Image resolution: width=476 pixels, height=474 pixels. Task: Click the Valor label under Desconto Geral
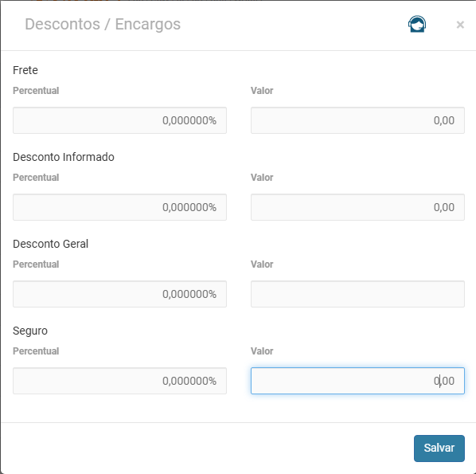coord(262,264)
